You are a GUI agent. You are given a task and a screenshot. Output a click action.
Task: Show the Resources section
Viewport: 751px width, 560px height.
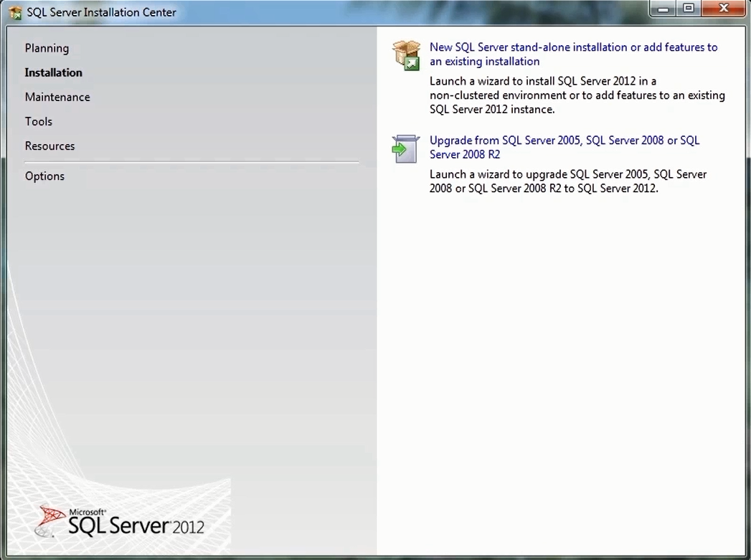click(49, 146)
